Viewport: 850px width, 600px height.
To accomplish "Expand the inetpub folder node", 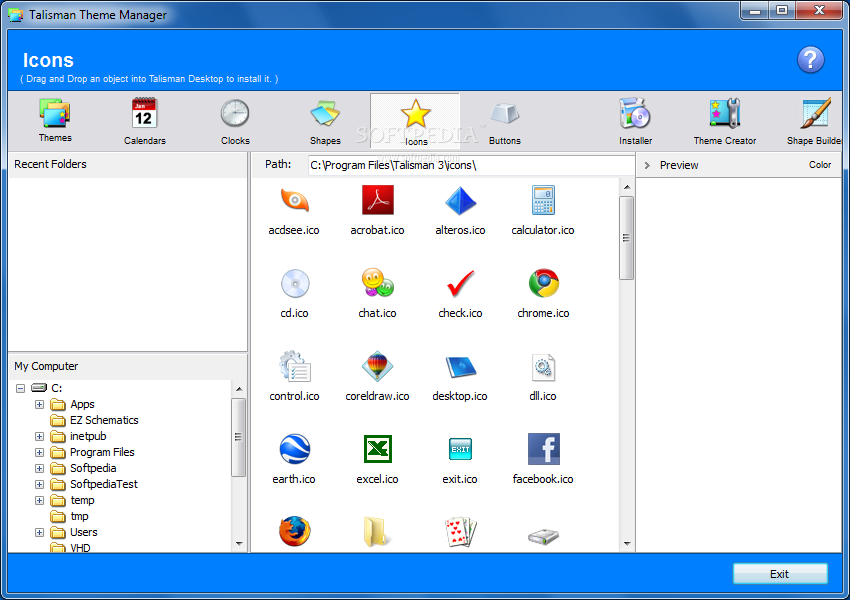I will [x=39, y=436].
